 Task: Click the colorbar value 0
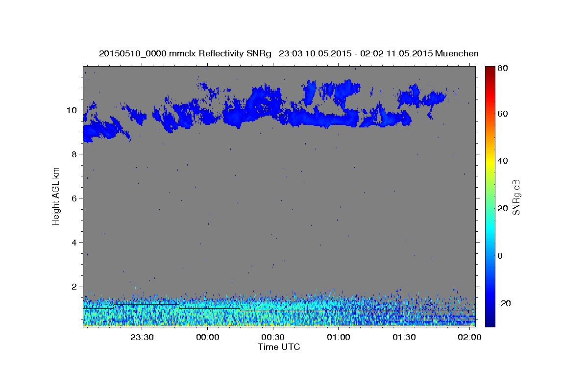click(500, 256)
